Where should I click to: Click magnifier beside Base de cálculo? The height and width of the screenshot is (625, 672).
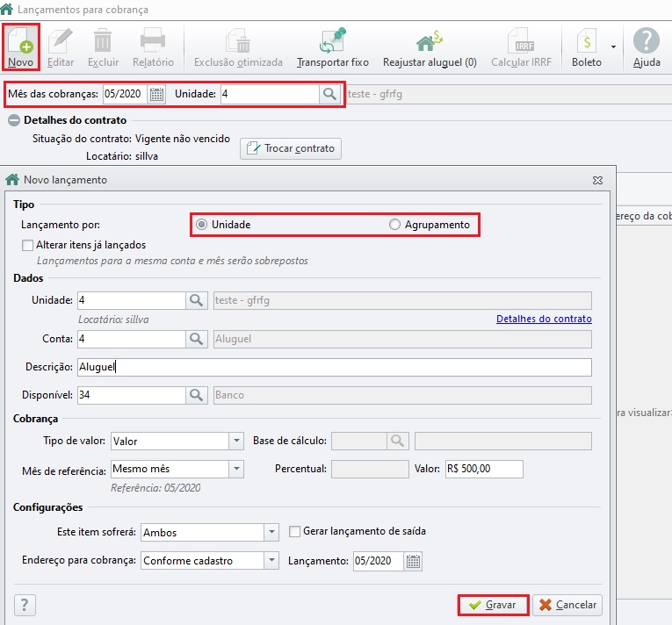point(397,441)
